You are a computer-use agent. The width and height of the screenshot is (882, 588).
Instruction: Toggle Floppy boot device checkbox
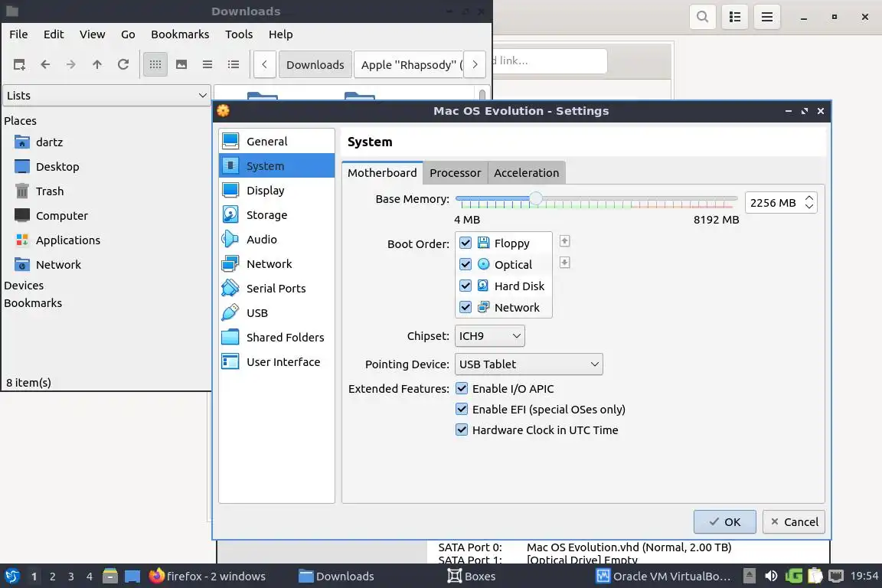[x=465, y=243]
